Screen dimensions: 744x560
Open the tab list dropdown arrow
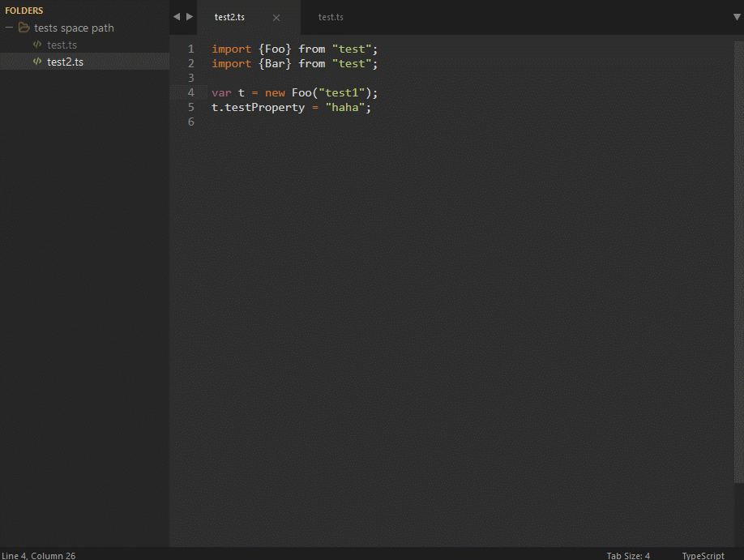[737, 17]
